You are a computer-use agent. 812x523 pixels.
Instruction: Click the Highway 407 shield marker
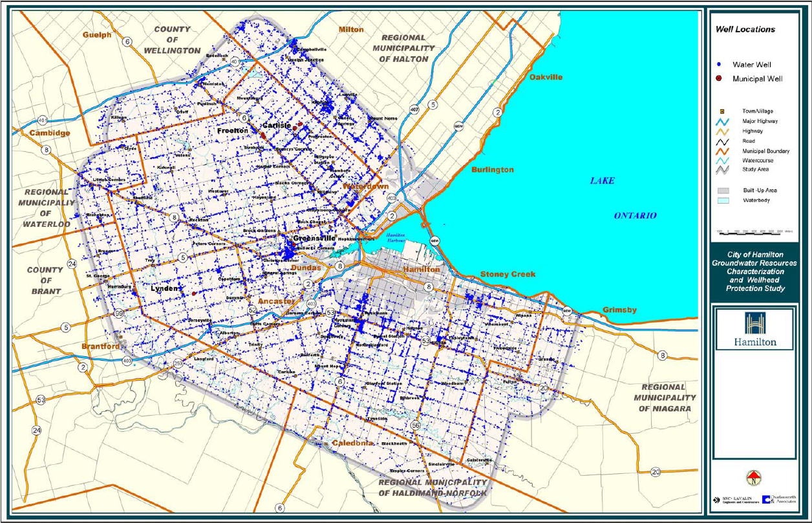[x=414, y=111]
